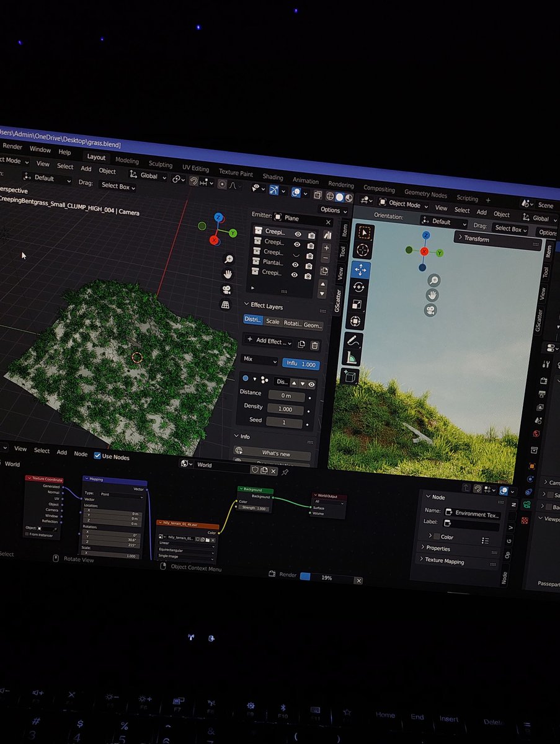The height and width of the screenshot is (744, 560).
Task: Select the Measure tool in right viewport
Action: 351,358
